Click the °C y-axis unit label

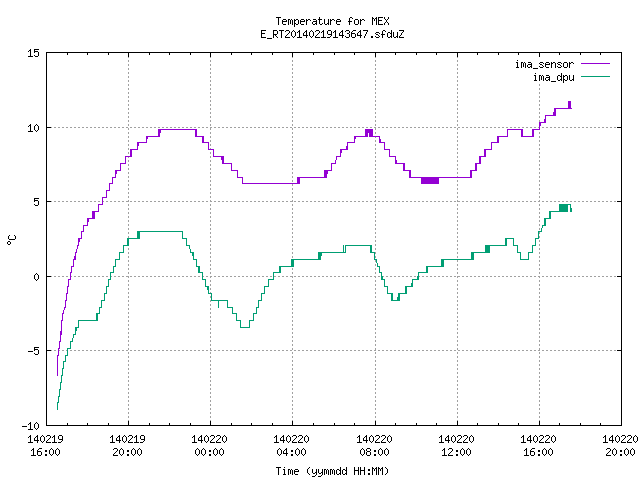tap(11, 240)
